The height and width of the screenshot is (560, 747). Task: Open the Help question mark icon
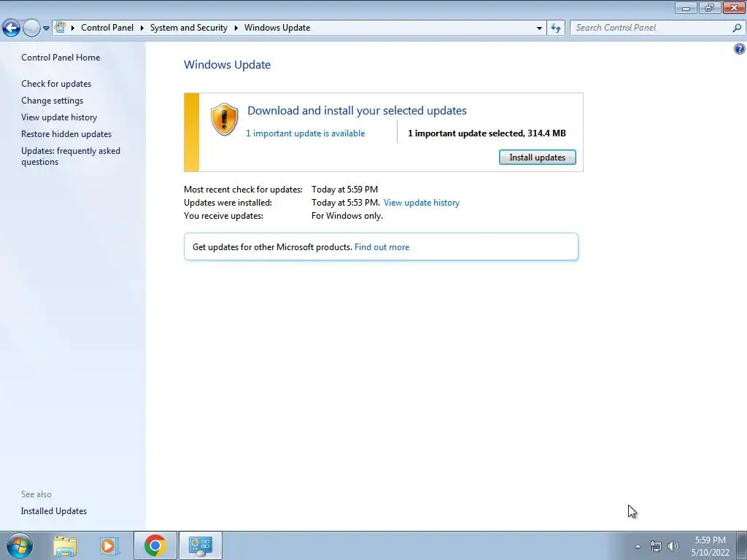click(x=740, y=49)
